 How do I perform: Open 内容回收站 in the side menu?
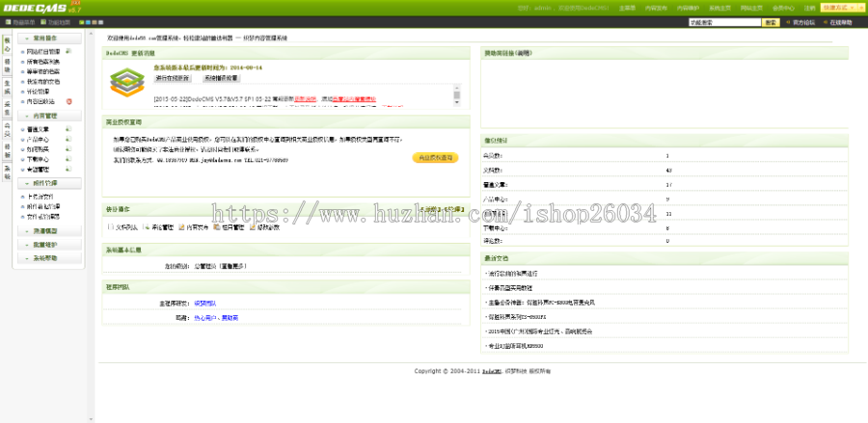(x=41, y=102)
